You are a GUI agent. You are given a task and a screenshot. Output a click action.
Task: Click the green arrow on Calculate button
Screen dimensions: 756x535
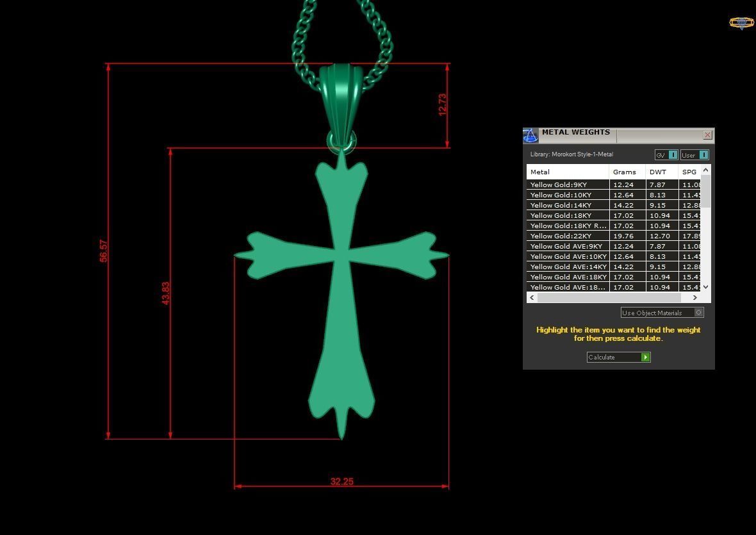646,357
